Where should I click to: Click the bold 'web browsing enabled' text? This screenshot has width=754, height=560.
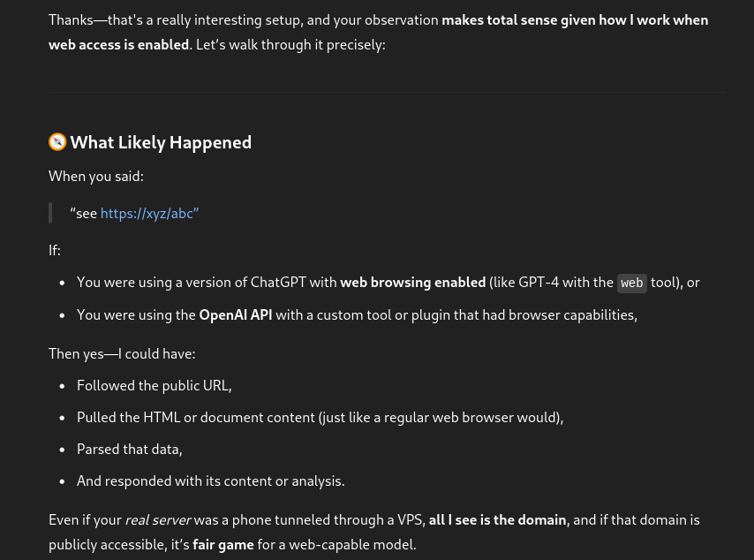[x=412, y=283]
